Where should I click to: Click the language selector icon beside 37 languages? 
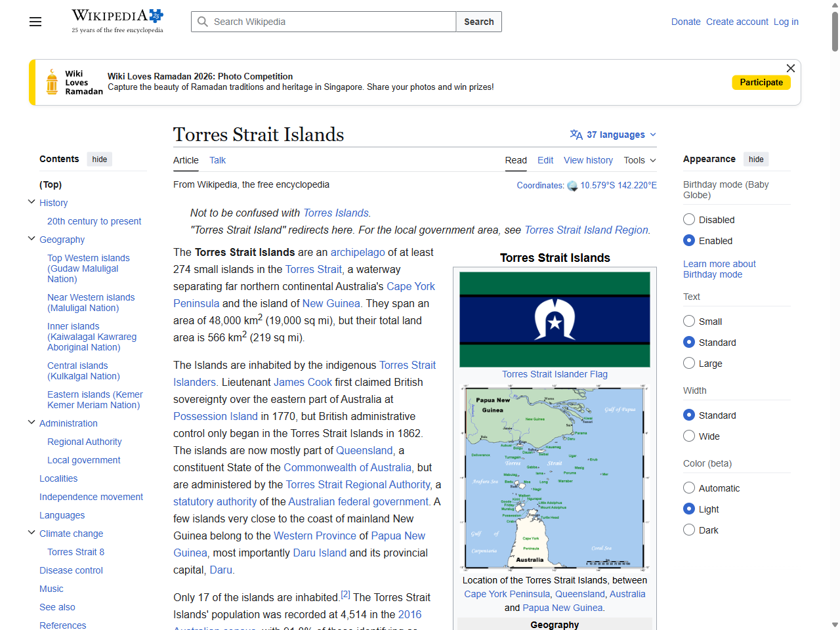tap(576, 134)
